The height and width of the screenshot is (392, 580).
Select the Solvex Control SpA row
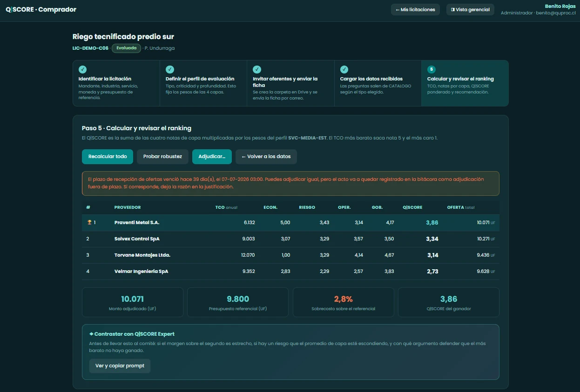[290, 239]
